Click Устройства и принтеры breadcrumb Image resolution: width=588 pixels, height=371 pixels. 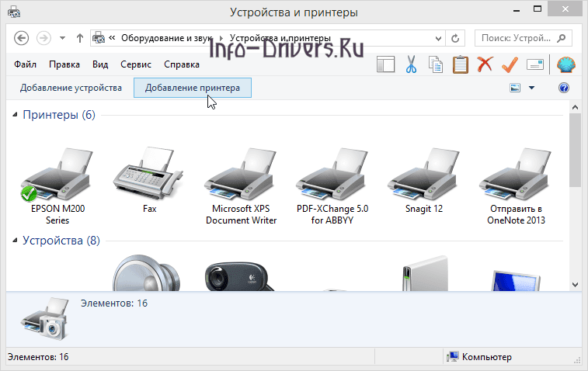(280, 38)
